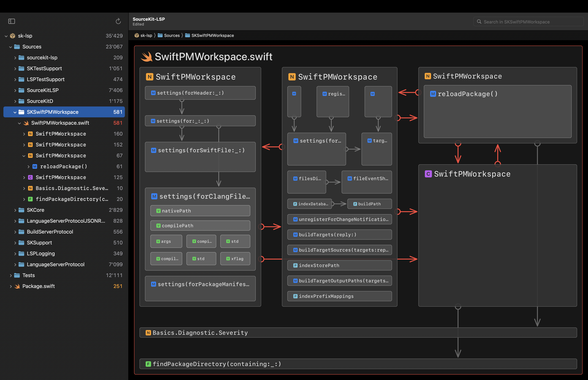Select the targ… method node
The width and height of the screenshot is (588, 380).
click(x=377, y=149)
